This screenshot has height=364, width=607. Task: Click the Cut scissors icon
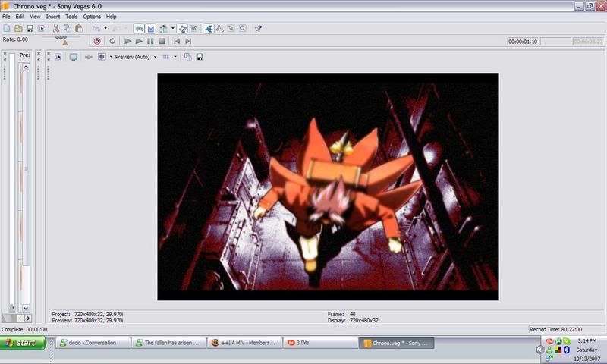[55, 29]
